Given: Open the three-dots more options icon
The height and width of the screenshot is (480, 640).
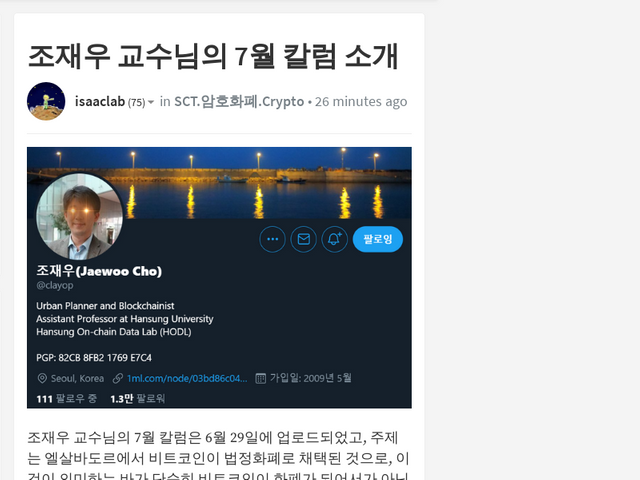Looking at the screenshot, I should click(x=272, y=239).
